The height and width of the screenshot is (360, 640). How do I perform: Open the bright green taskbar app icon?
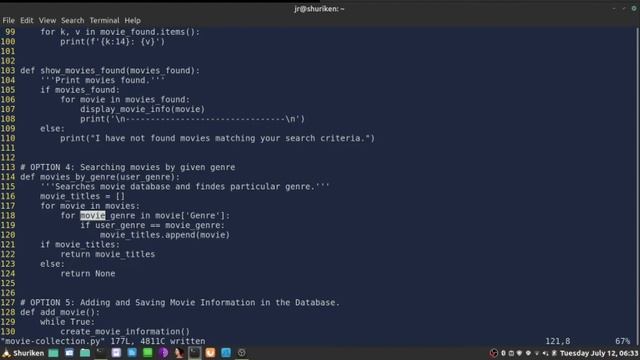148,353
